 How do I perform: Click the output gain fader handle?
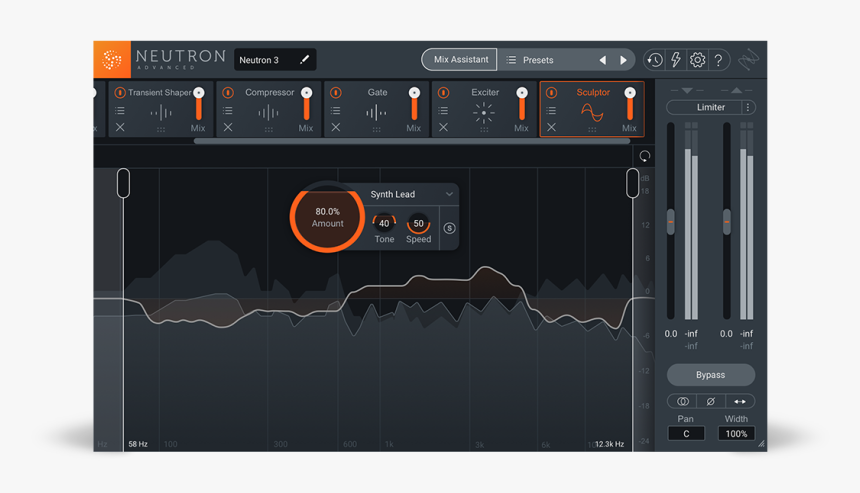(x=727, y=222)
